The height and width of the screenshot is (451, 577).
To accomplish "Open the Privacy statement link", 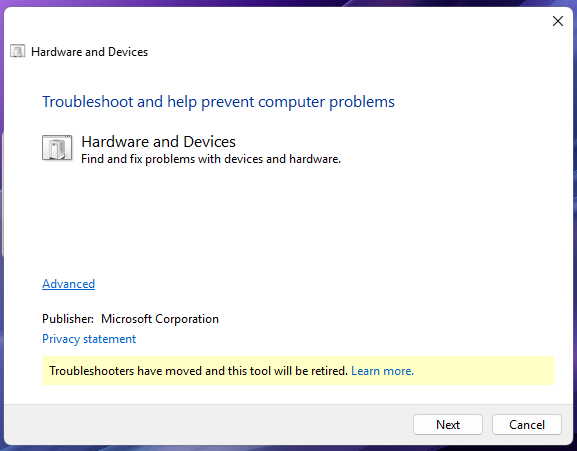I will click(x=89, y=339).
